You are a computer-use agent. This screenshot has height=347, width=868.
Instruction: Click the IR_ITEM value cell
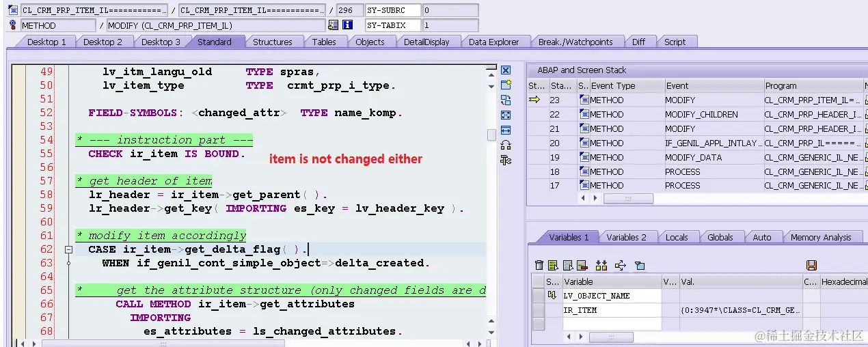tap(741, 310)
